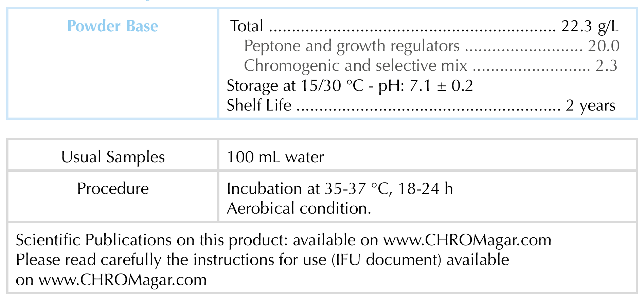Click the Procedure row label
644x302 pixels.
[113, 189]
